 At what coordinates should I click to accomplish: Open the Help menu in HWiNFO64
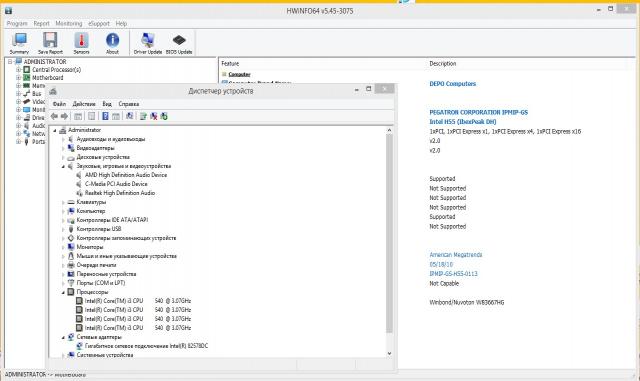pos(121,24)
